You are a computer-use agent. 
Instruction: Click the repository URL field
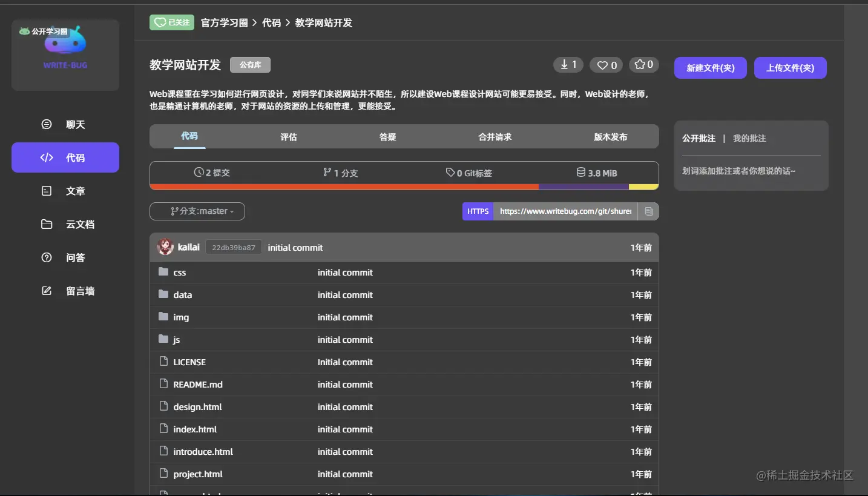[566, 211]
